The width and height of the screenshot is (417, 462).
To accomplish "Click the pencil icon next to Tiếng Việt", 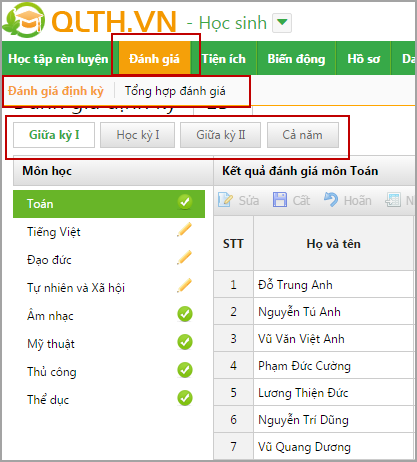I will tap(184, 230).
